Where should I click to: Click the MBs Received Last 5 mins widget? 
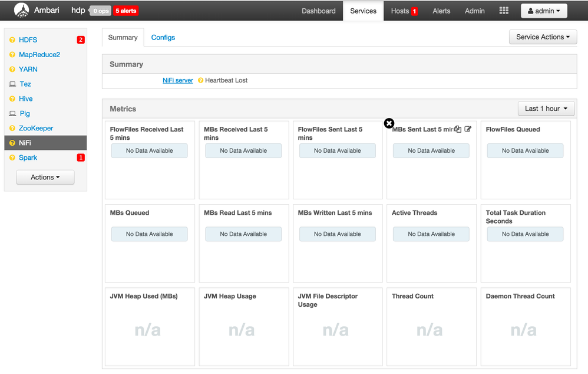244,160
